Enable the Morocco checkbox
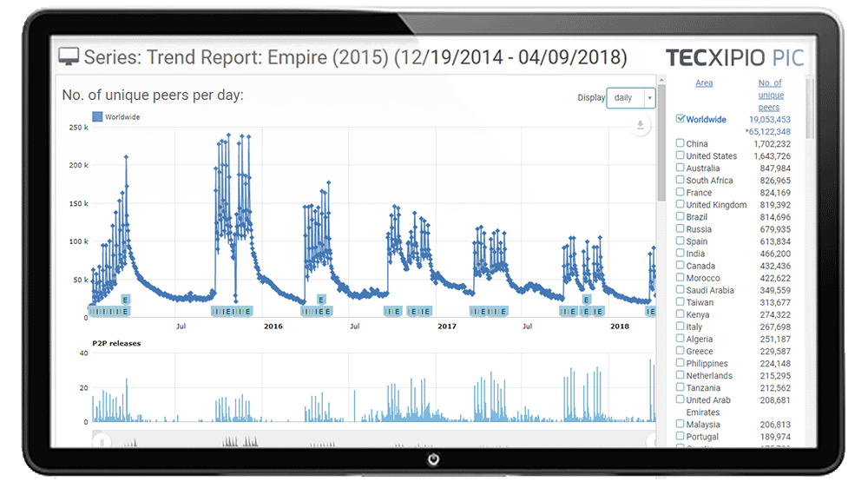Image resolution: width=868 pixels, height=495 pixels. (x=681, y=277)
